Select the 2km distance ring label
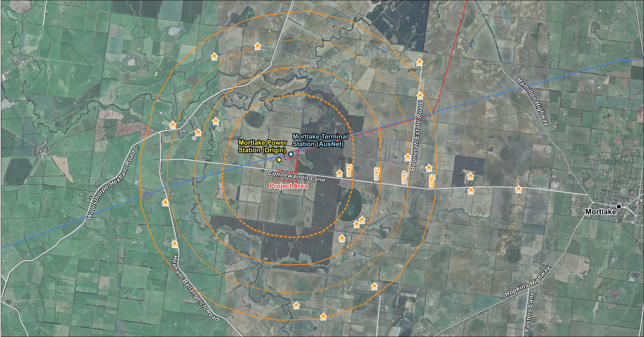 (x=349, y=171)
